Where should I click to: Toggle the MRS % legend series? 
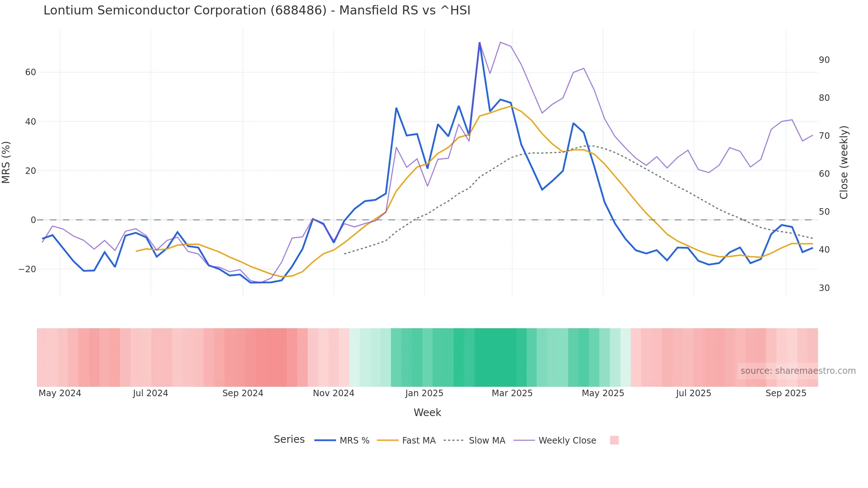(342, 440)
